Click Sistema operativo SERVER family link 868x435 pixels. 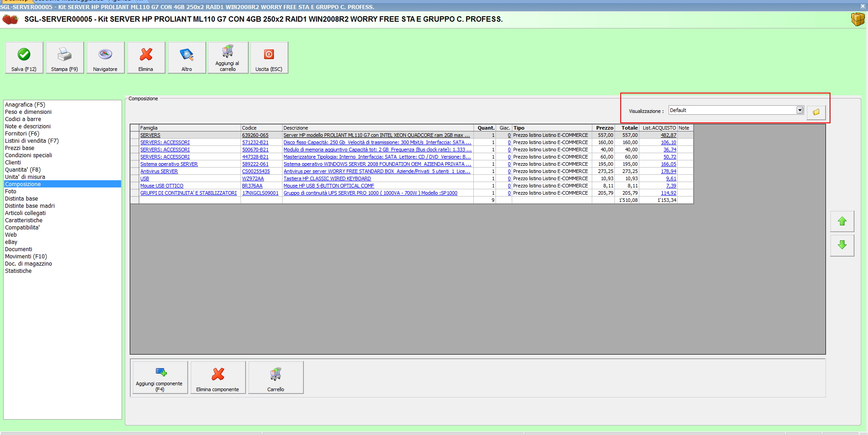[x=169, y=164]
